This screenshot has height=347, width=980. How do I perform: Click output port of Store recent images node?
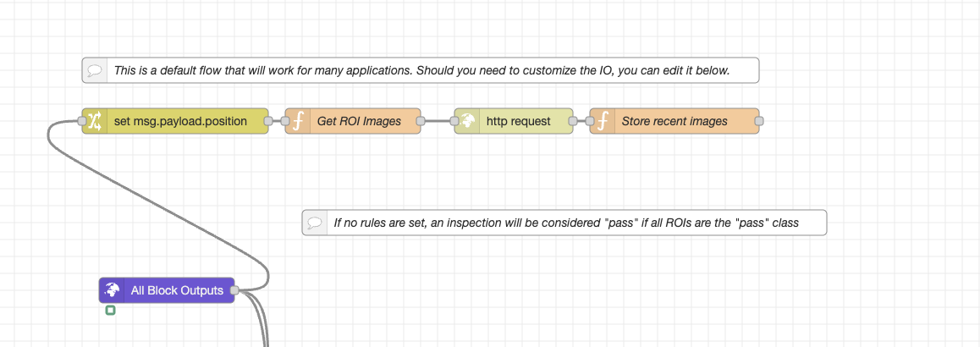759,121
